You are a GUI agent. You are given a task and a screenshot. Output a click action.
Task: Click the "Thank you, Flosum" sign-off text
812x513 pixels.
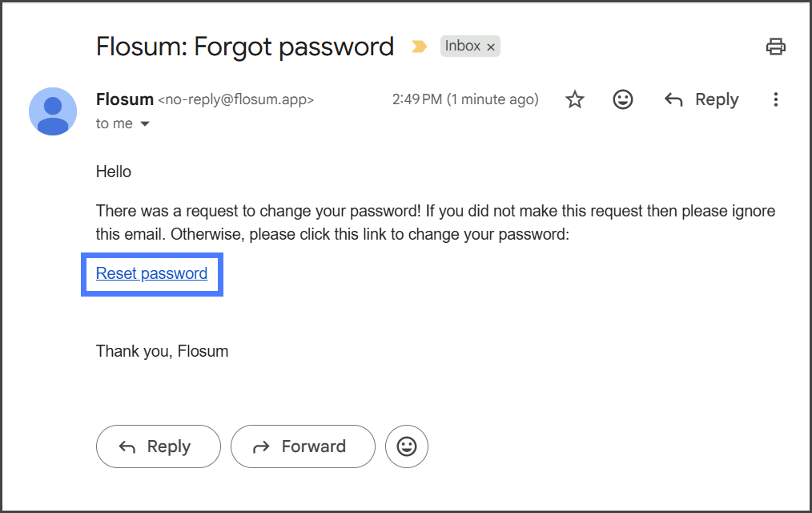tap(162, 351)
